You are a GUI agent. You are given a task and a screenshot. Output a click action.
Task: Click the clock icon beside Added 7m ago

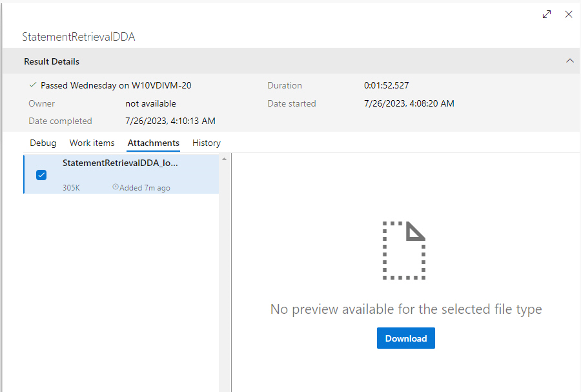[116, 187]
